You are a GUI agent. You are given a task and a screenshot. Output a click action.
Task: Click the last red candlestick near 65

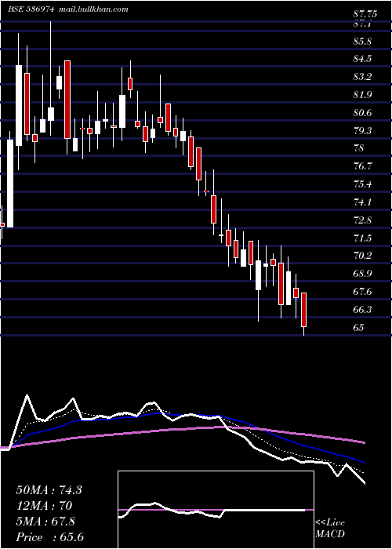coord(304,310)
